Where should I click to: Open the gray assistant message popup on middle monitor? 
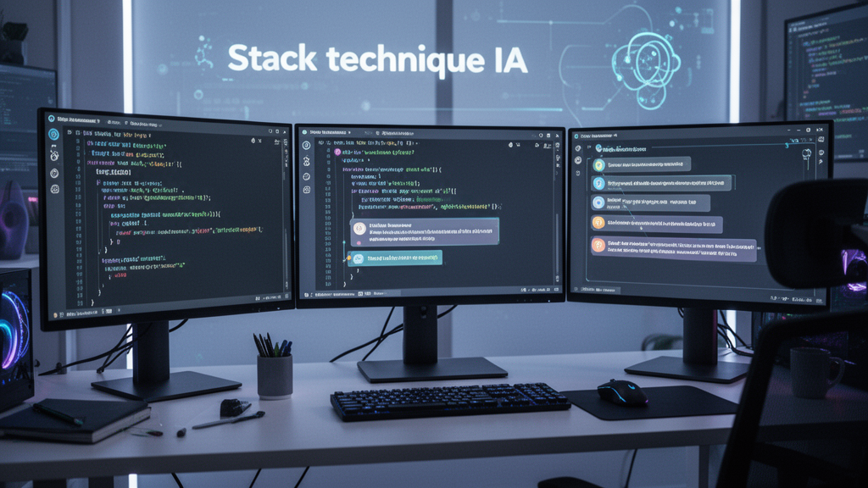(x=425, y=232)
